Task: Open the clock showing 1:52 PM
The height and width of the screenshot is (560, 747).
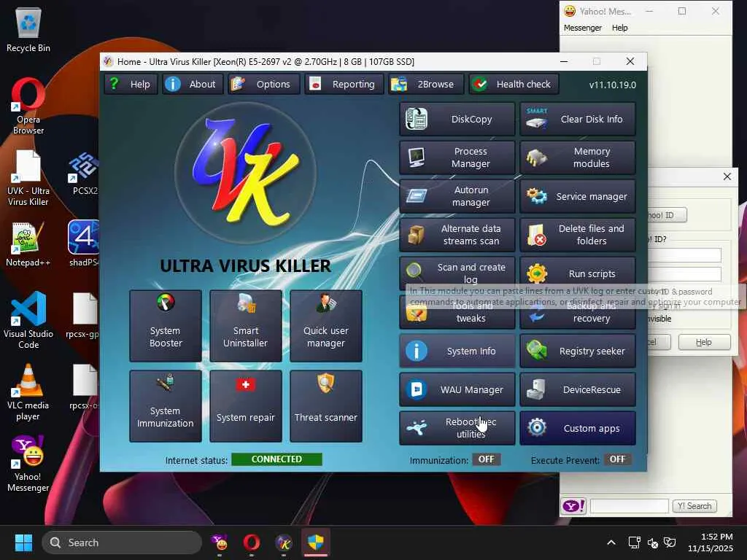Action: tap(711, 542)
